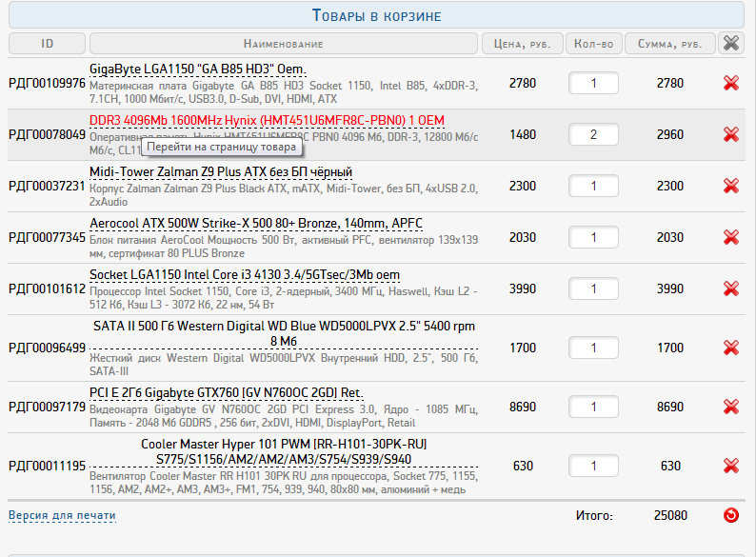Image resolution: width=756 pixels, height=557 pixels.
Task: Delete Western Digital WD5000LPVX drive from cart
Action: [731, 348]
